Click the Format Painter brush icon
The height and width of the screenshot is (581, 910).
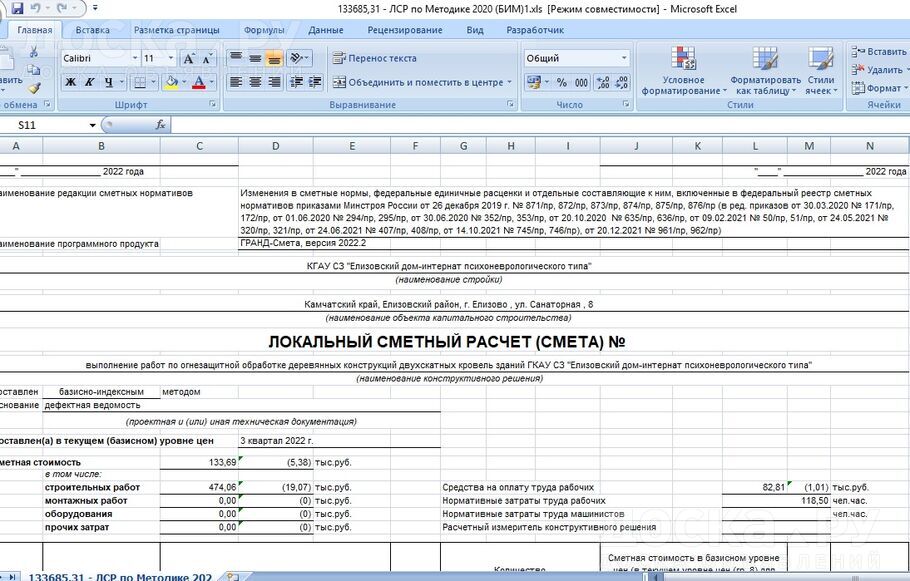pos(33,87)
